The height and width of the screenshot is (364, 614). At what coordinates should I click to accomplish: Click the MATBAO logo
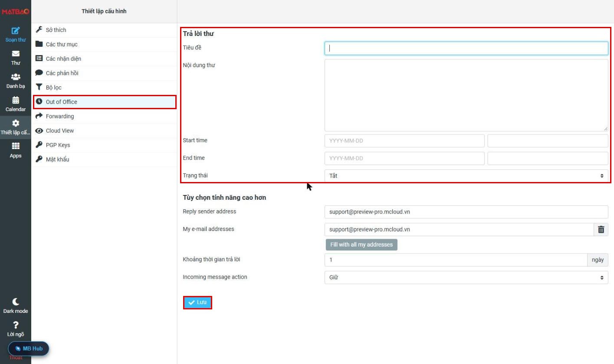click(x=15, y=11)
